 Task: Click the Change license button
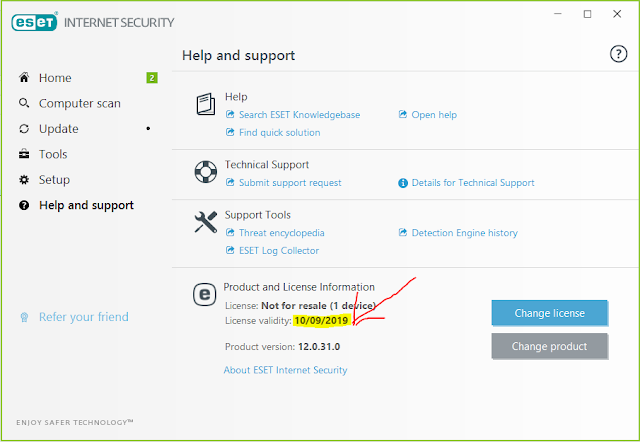[x=549, y=313]
